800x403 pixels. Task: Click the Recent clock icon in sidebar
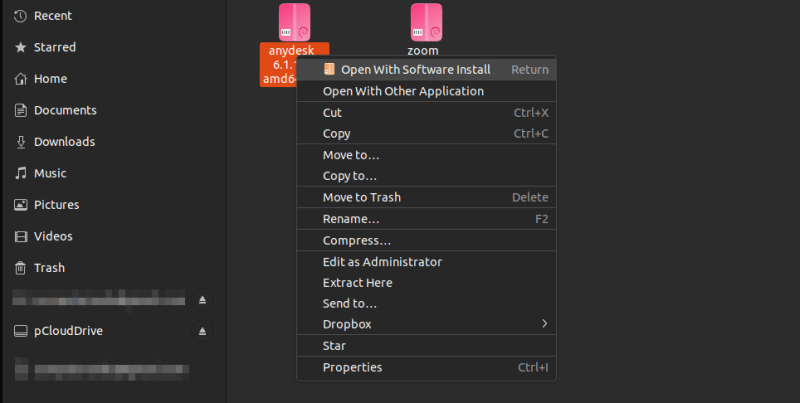[x=20, y=16]
